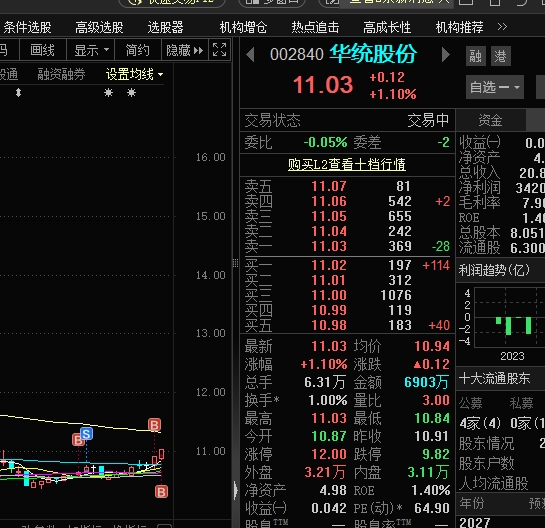545x528 pixels.
Task: Click the 卖三 price 11.05
Action: [329, 216]
